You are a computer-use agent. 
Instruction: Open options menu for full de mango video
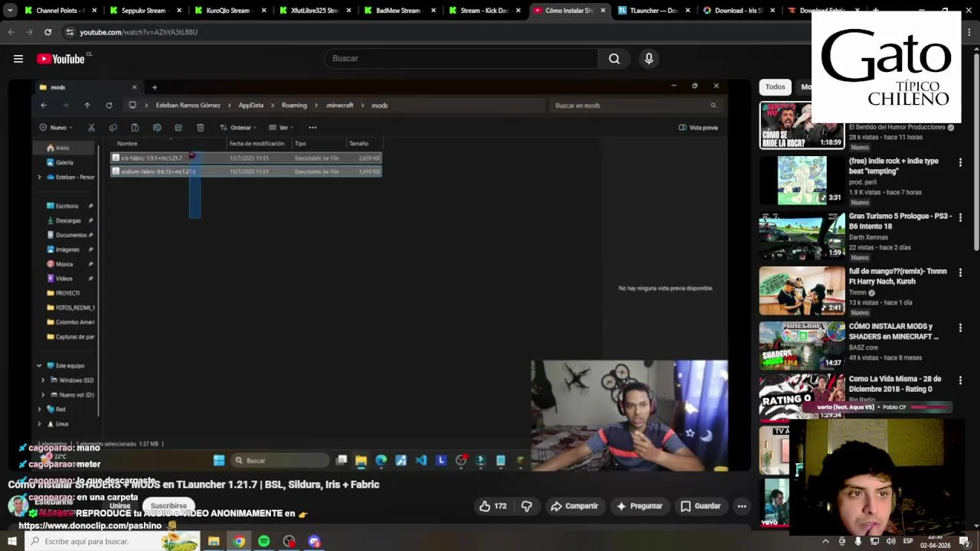[x=960, y=272]
